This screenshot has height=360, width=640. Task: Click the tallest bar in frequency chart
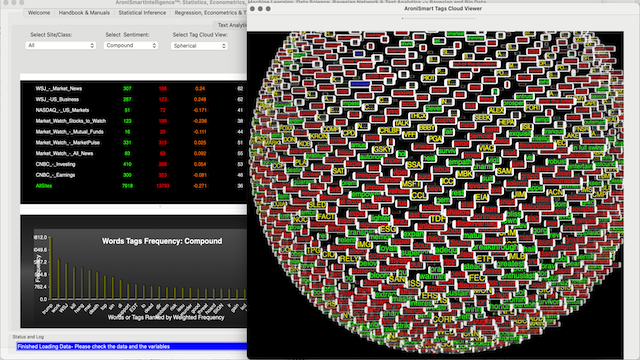pyautogui.click(x=51, y=268)
